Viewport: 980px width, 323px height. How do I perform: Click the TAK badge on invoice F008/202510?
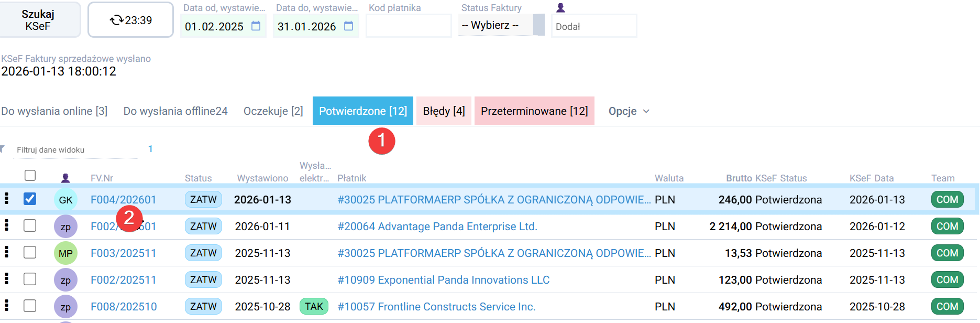pyautogui.click(x=313, y=306)
